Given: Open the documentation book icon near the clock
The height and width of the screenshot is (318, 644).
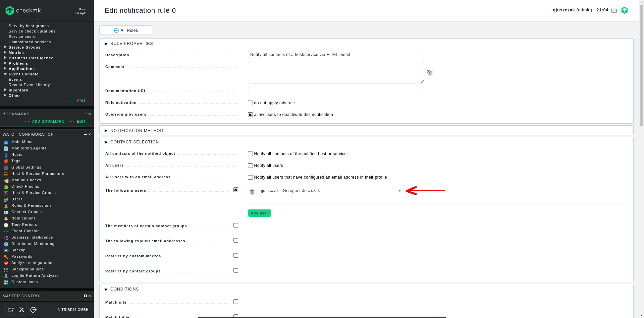Looking at the screenshot, I should click(614, 10).
